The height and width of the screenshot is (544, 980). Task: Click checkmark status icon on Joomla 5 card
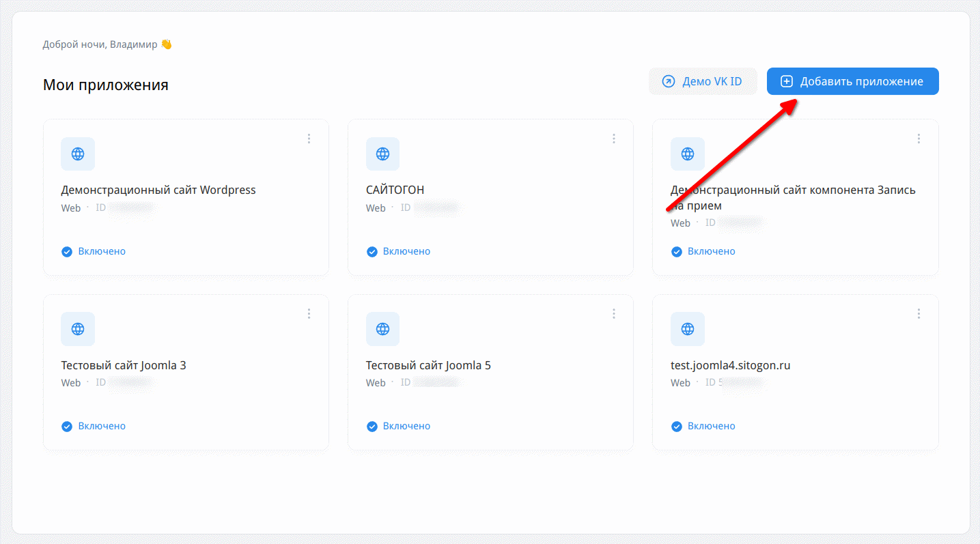(372, 426)
